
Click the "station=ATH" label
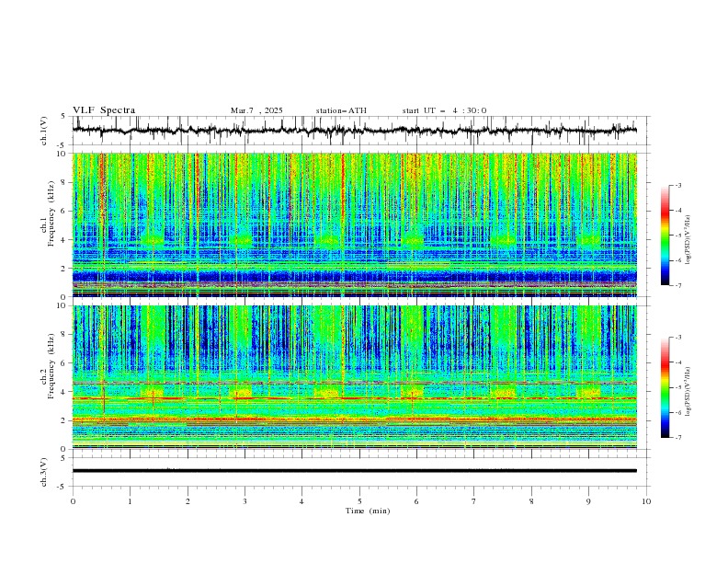pyautogui.click(x=341, y=110)
